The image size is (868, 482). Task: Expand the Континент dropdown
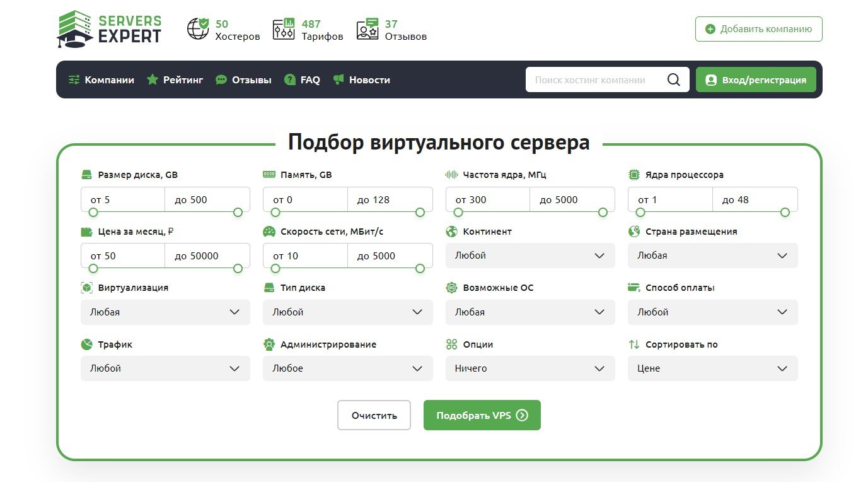tap(530, 256)
